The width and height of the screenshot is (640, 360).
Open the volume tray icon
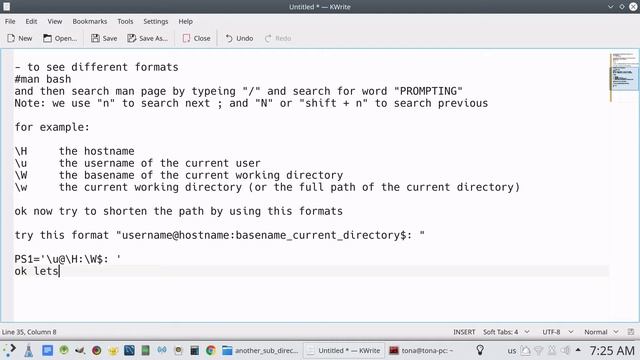coord(565,350)
